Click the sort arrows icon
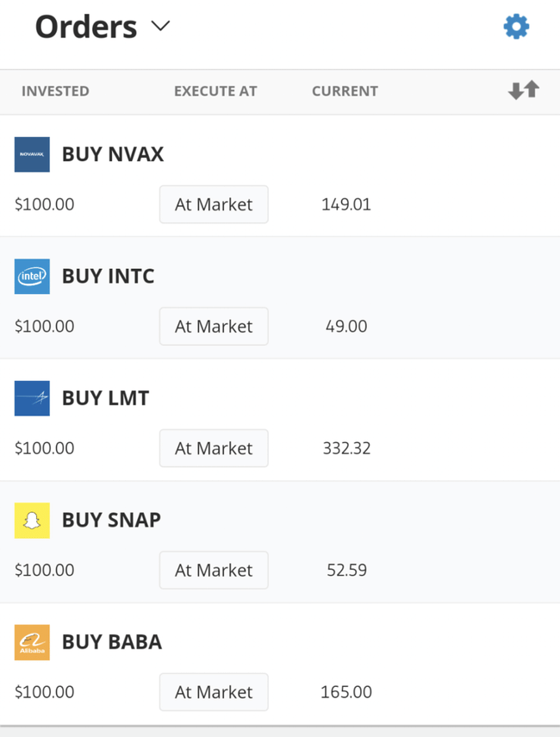Image resolution: width=560 pixels, height=737 pixels. [x=523, y=90]
